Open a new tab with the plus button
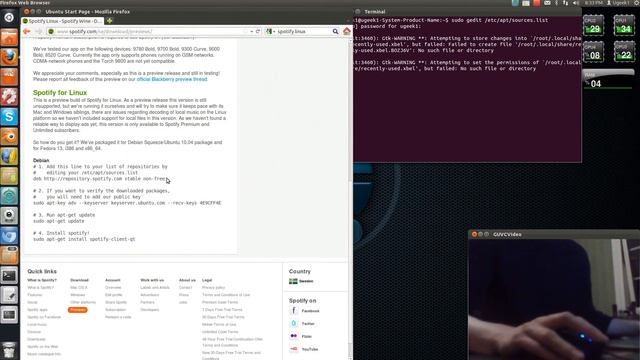 [x=109, y=21]
